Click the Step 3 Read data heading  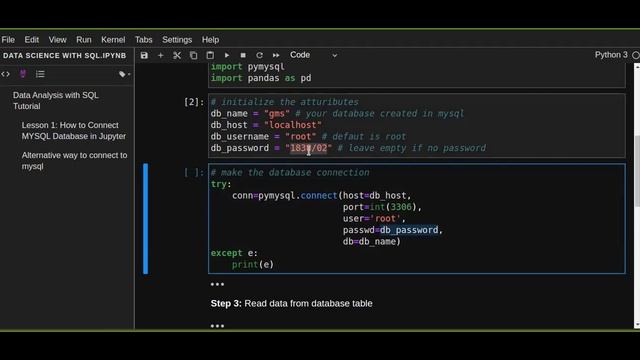[291, 303]
